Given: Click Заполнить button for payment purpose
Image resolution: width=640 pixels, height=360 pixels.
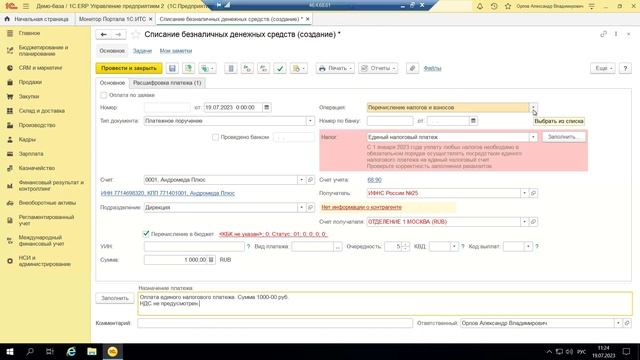Looking at the screenshot, I should pos(115,298).
